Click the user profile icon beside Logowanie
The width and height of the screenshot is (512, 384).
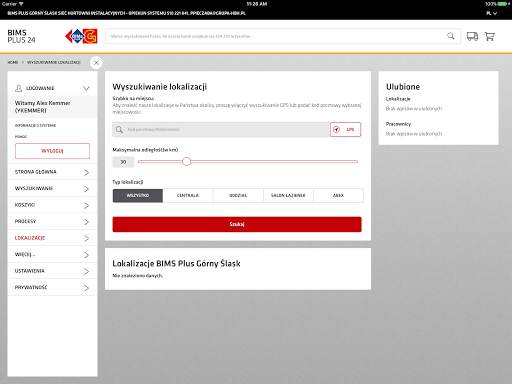[x=19, y=88]
